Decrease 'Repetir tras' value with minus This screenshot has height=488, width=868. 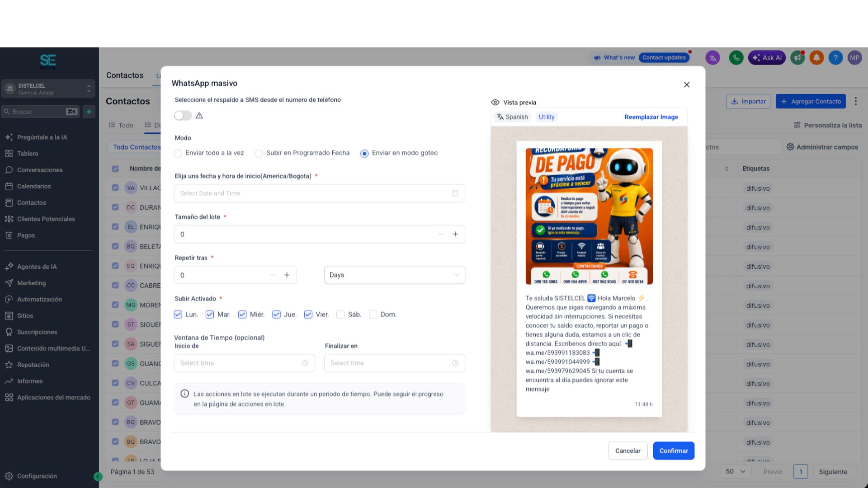tap(273, 275)
